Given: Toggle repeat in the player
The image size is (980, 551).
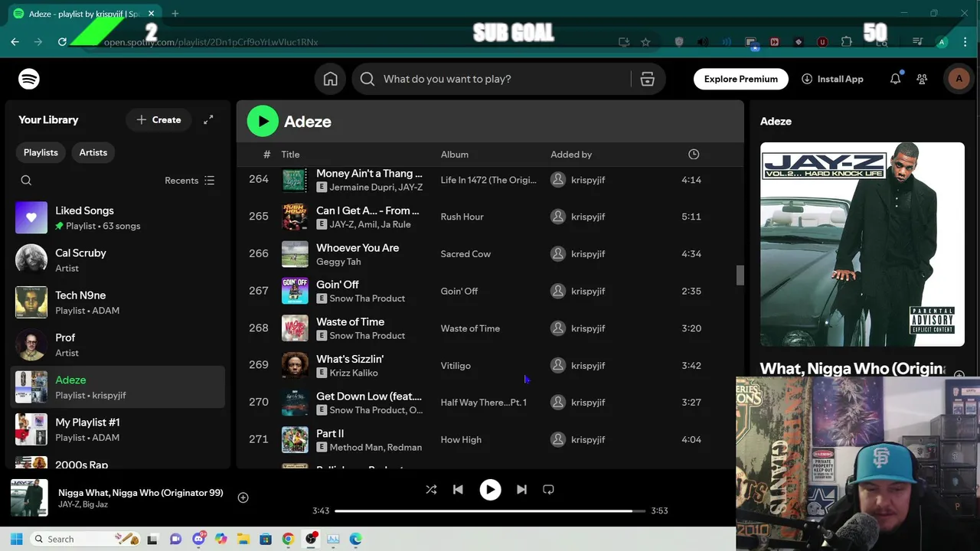Looking at the screenshot, I should 548,490.
